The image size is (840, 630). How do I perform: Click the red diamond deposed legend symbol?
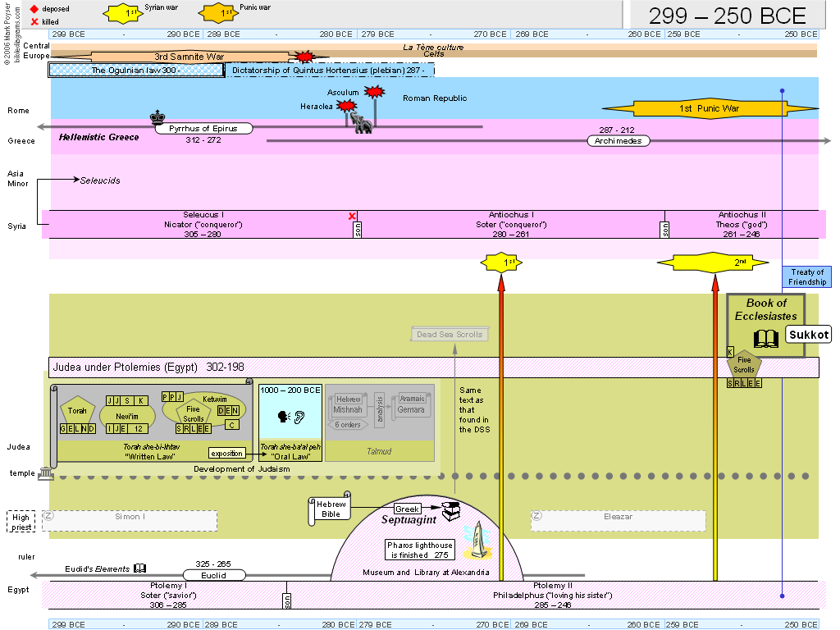tap(34, 8)
